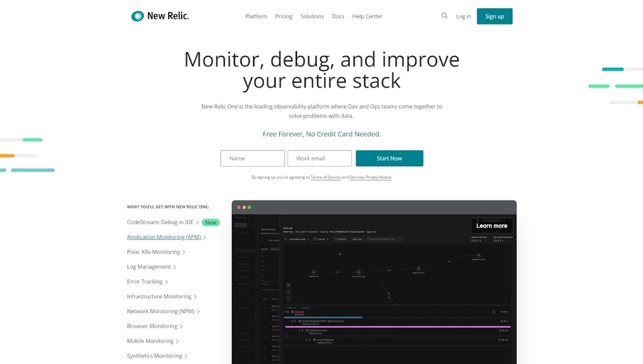Click Free Forever, No Credit Card Needed text
The width and height of the screenshot is (643, 364).
tap(321, 134)
